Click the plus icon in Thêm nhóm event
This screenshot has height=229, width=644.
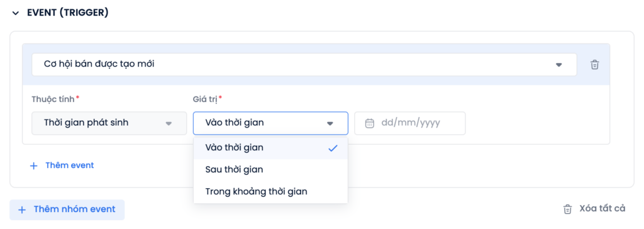(x=22, y=209)
